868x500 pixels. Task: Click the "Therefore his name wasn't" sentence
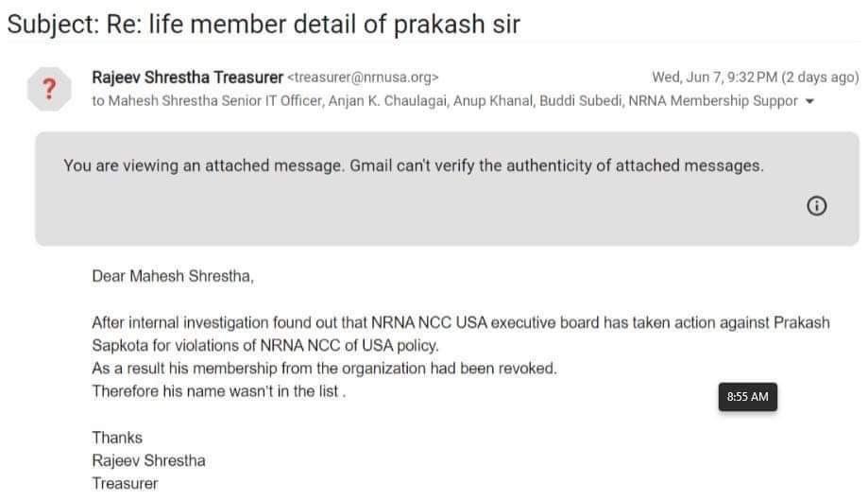(218, 390)
